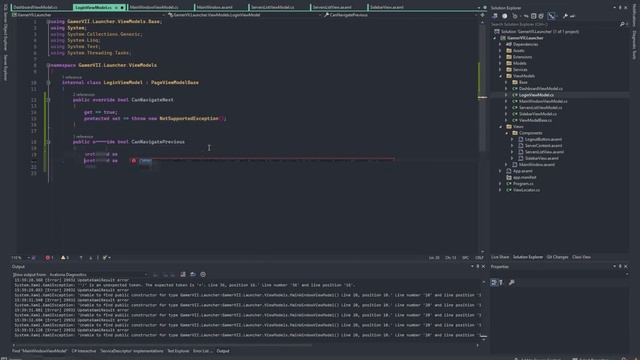Switch to MainWindowViewModel.cs editor tab
This screenshot has width=640, height=360.
tap(154, 7)
